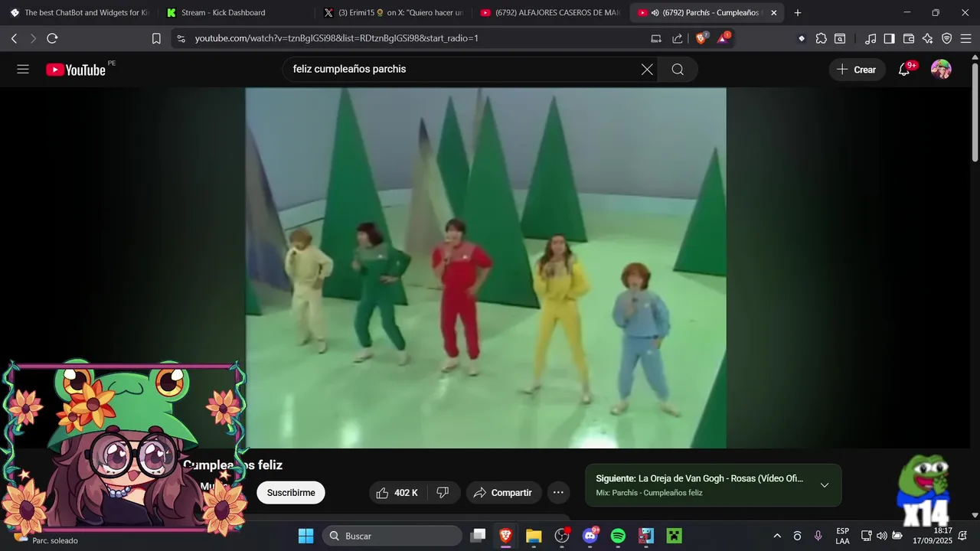This screenshot has height=551, width=980.
Task: Close the Parchís - Cumpleaños tab
Action: [773, 13]
